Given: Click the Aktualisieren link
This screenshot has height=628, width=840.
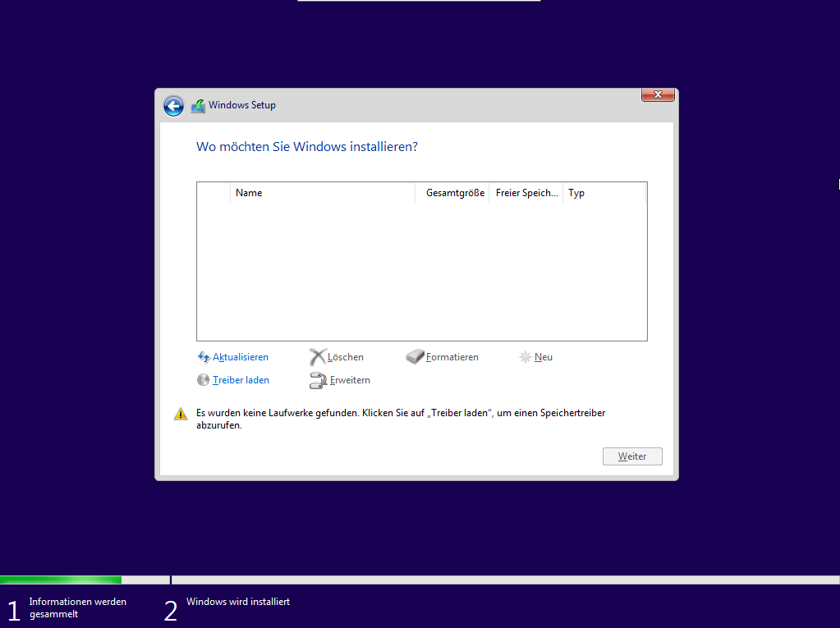Looking at the screenshot, I should [x=241, y=357].
